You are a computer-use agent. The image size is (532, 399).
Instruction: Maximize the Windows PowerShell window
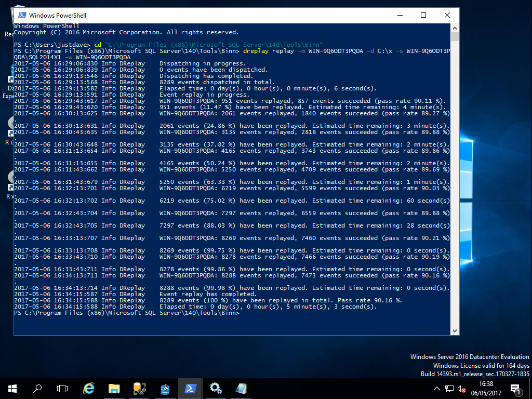tap(423, 16)
